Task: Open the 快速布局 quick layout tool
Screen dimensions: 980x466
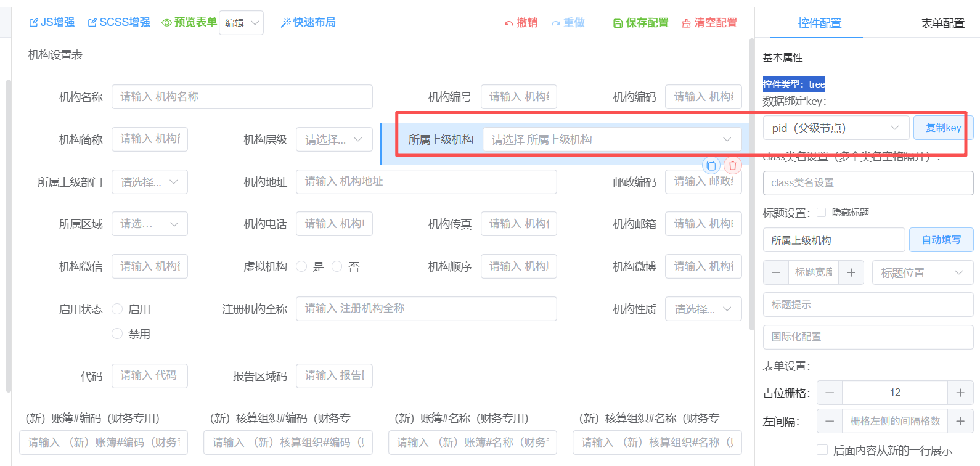Action: tap(308, 22)
